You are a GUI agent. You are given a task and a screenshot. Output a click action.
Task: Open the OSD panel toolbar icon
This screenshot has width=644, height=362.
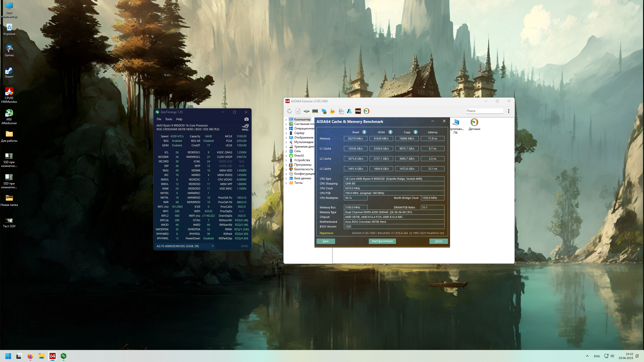click(358, 111)
